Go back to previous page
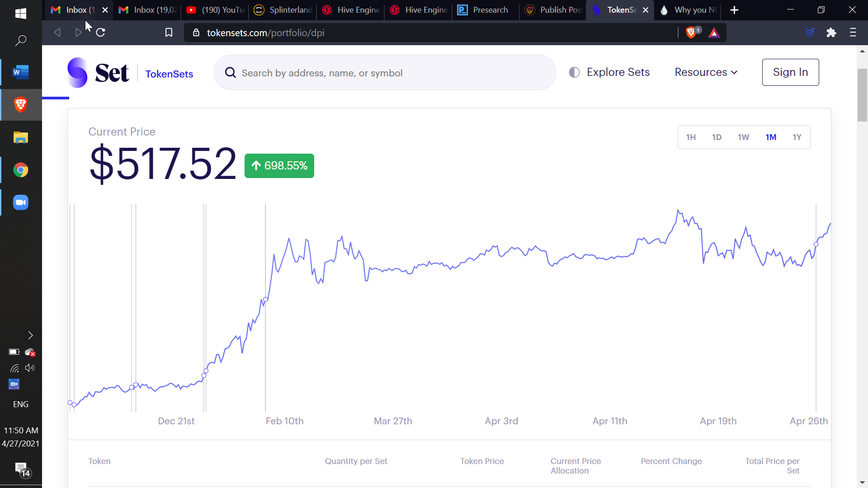868x488 pixels. [57, 33]
